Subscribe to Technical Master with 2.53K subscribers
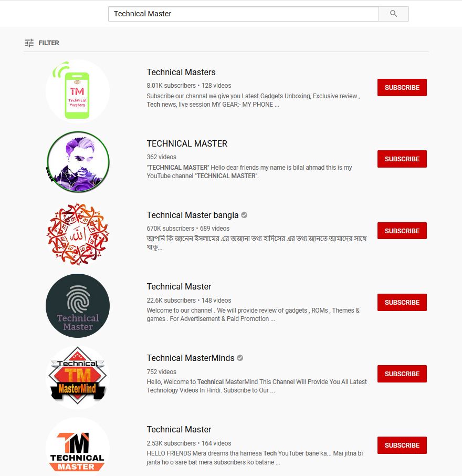The height and width of the screenshot is (476, 462). [402, 446]
